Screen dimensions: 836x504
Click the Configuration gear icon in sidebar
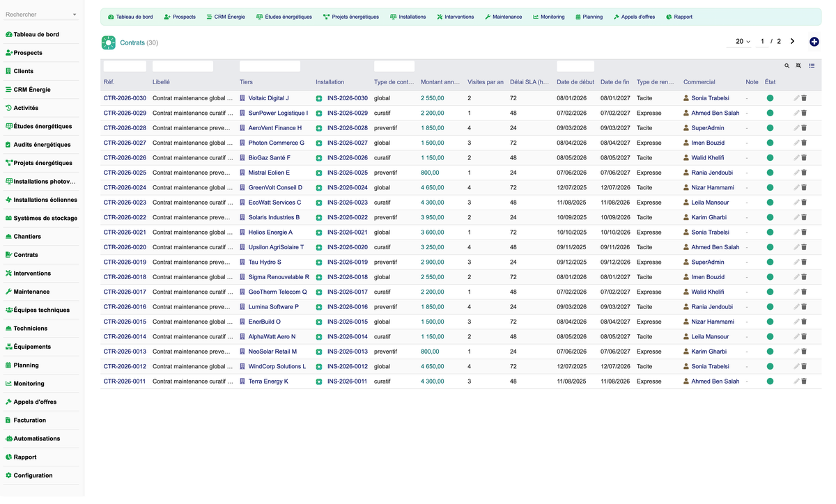click(8, 475)
